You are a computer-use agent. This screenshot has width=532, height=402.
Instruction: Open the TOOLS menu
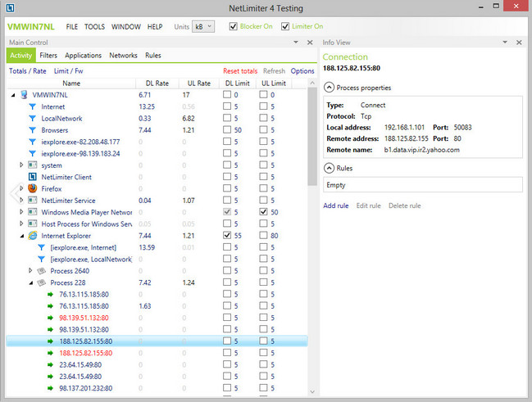point(94,26)
